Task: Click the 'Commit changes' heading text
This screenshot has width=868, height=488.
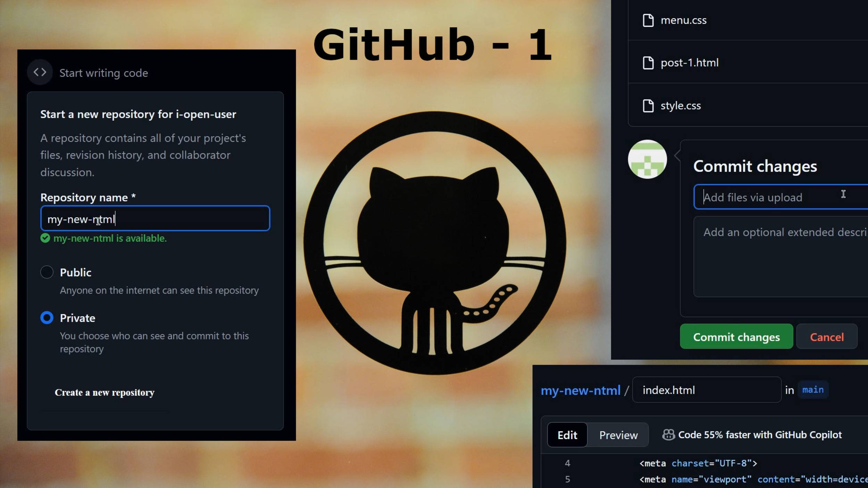Action: (755, 166)
